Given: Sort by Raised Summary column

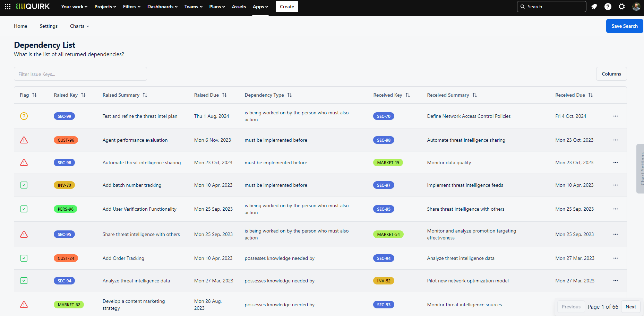Looking at the screenshot, I should (145, 95).
